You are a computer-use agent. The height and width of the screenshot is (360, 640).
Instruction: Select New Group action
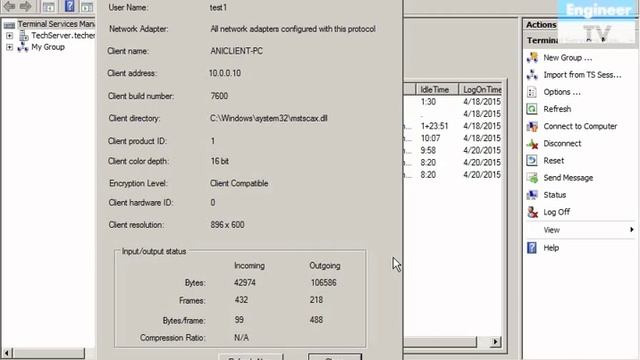[568, 58]
